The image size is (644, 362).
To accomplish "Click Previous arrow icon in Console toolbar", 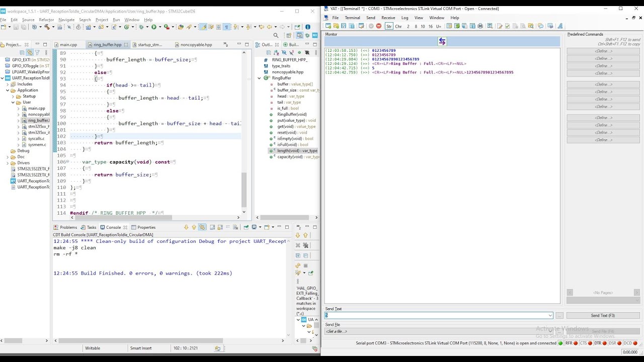I will 194,227.
